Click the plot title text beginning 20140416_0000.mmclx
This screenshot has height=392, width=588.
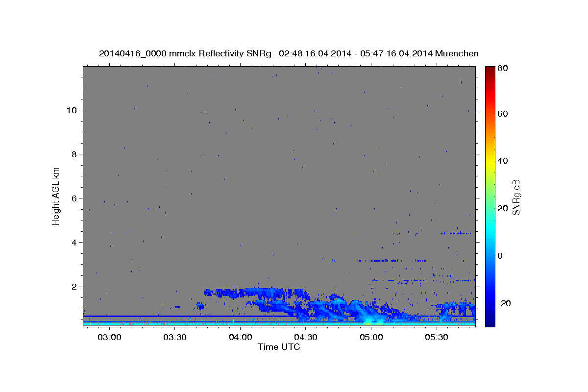pyautogui.click(x=289, y=53)
